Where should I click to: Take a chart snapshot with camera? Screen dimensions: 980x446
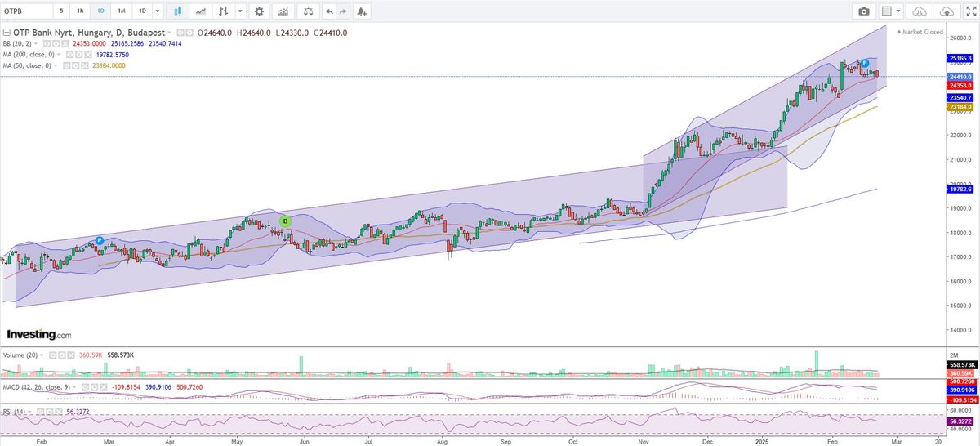point(864,11)
